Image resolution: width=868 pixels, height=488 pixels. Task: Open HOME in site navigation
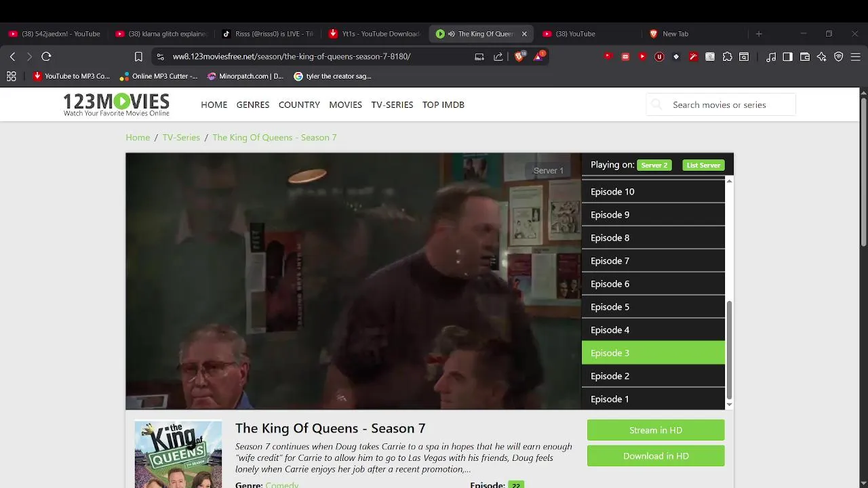tap(214, 104)
